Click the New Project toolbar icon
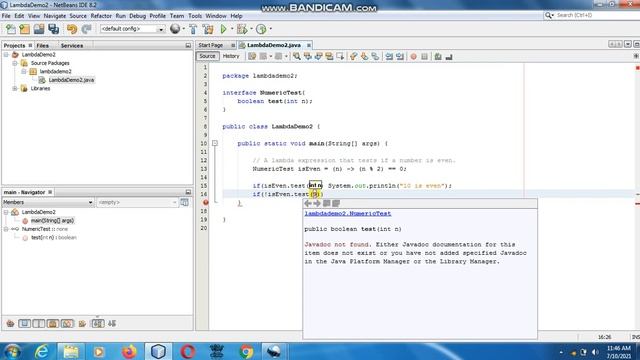This screenshot has width=640, height=360. (x=24, y=29)
